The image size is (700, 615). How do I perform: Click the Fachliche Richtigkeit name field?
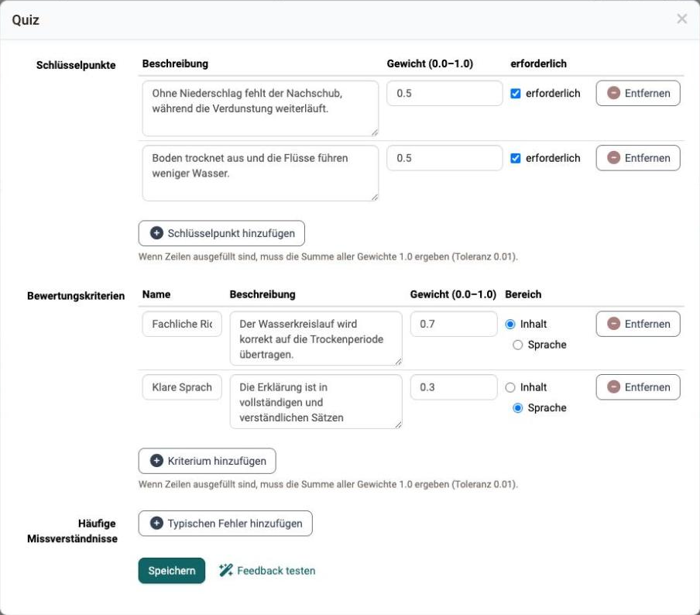click(x=182, y=324)
